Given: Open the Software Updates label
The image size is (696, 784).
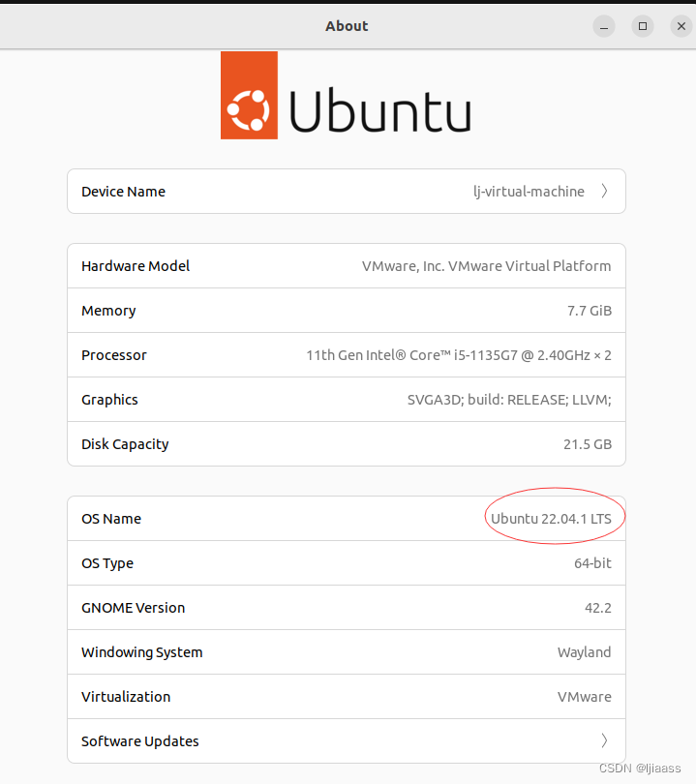Looking at the screenshot, I should coord(140,741).
